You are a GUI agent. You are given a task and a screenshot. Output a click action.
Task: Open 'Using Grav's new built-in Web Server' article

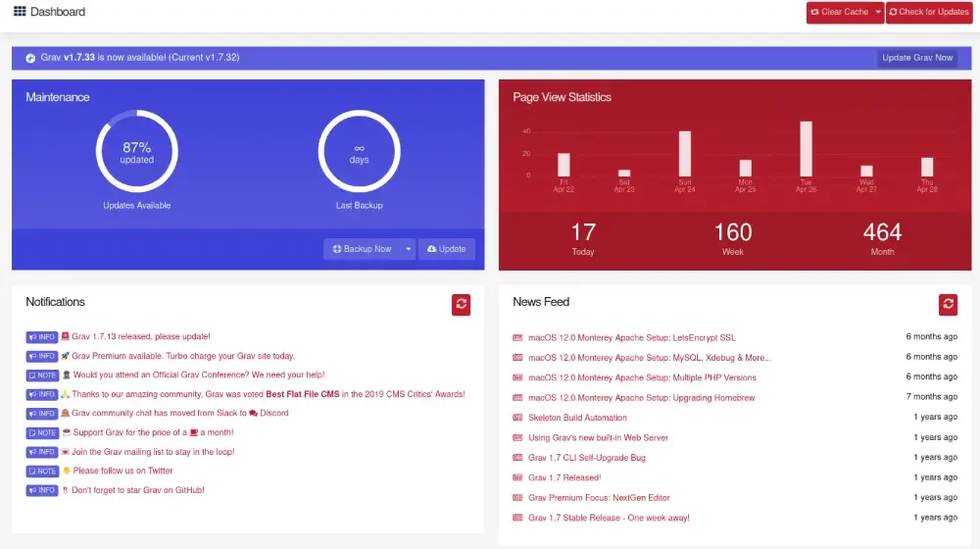[598, 437]
